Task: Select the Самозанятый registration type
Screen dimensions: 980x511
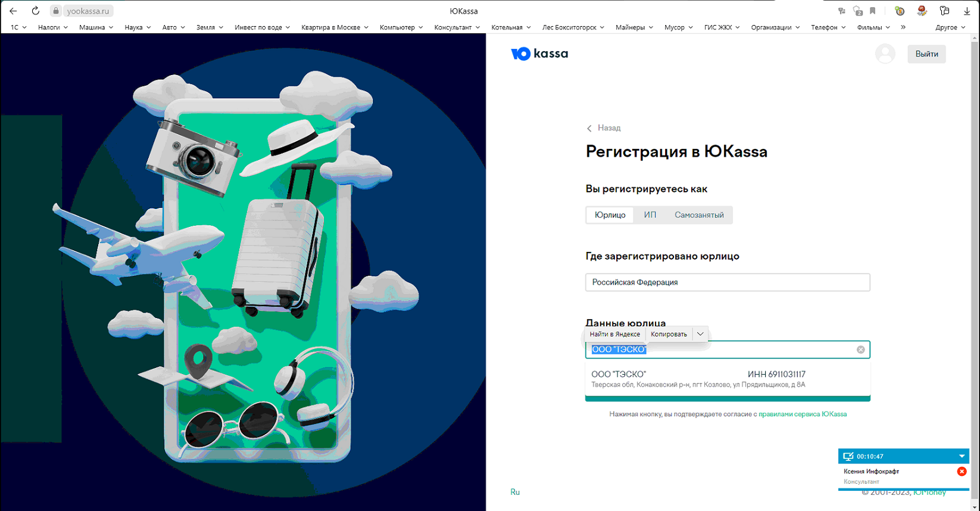Action: click(699, 215)
